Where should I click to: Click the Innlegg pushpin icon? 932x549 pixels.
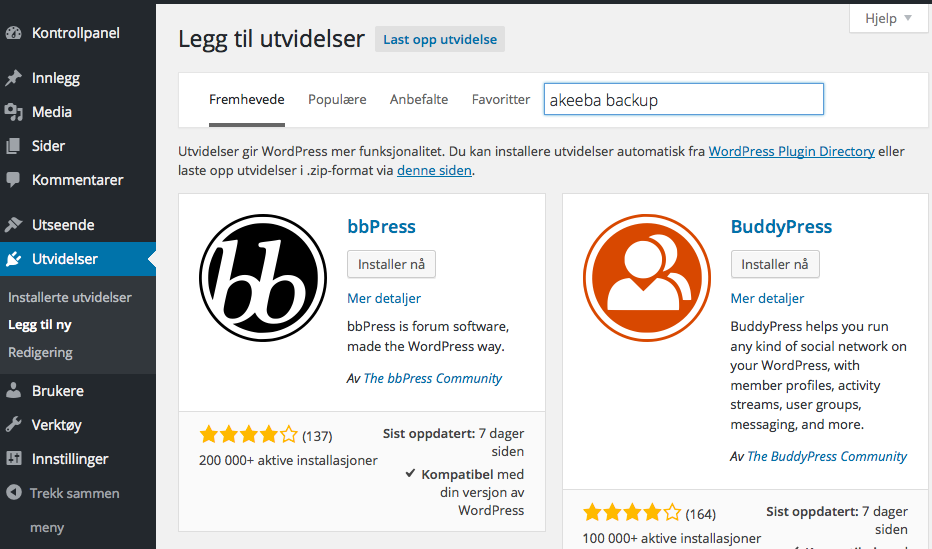(x=14, y=78)
